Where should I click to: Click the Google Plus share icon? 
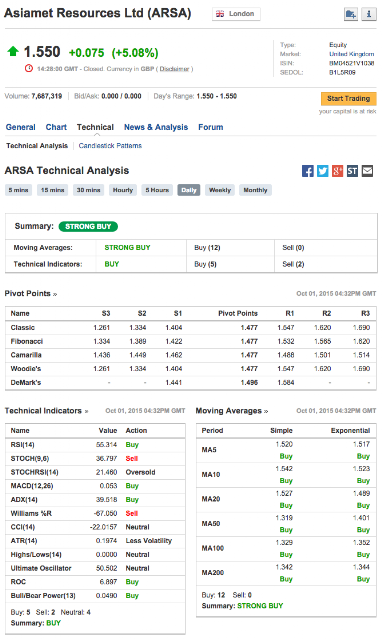[337, 171]
